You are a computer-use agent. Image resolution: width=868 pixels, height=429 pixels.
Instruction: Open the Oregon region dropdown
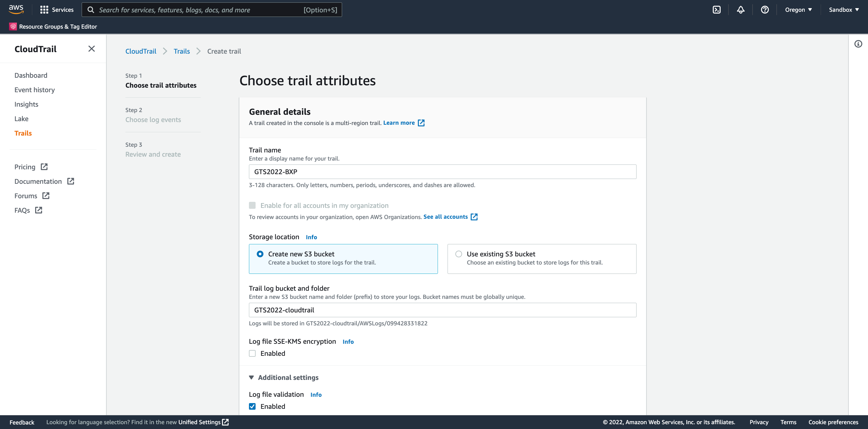(798, 10)
